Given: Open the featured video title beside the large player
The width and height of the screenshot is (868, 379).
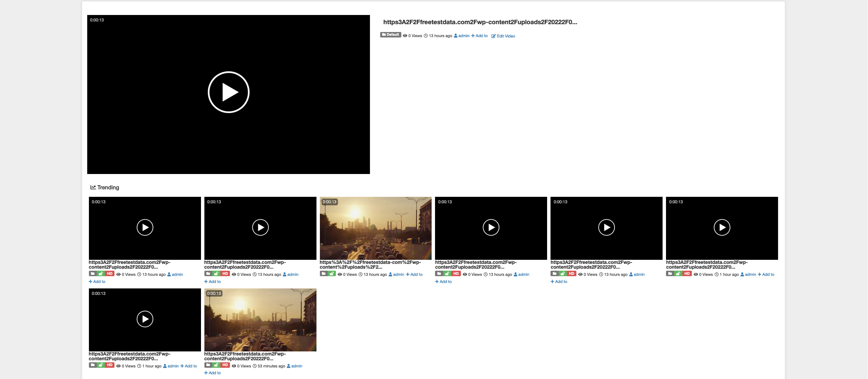Looking at the screenshot, I should coord(480,22).
